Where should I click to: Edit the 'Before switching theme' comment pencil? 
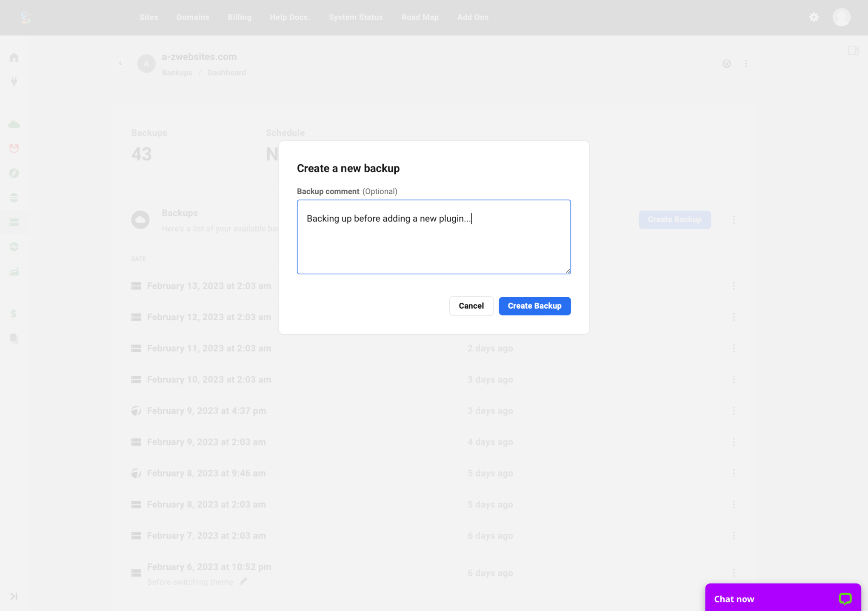[x=243, y=581]
